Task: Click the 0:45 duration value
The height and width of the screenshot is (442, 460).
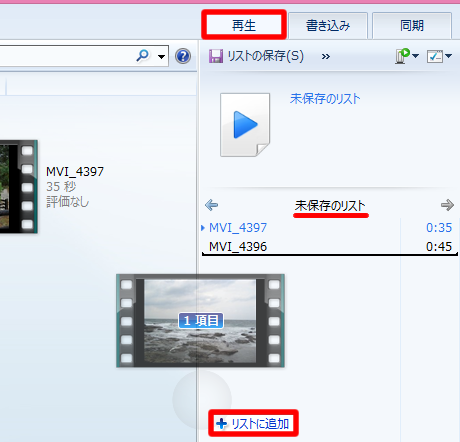Action: 439,247
